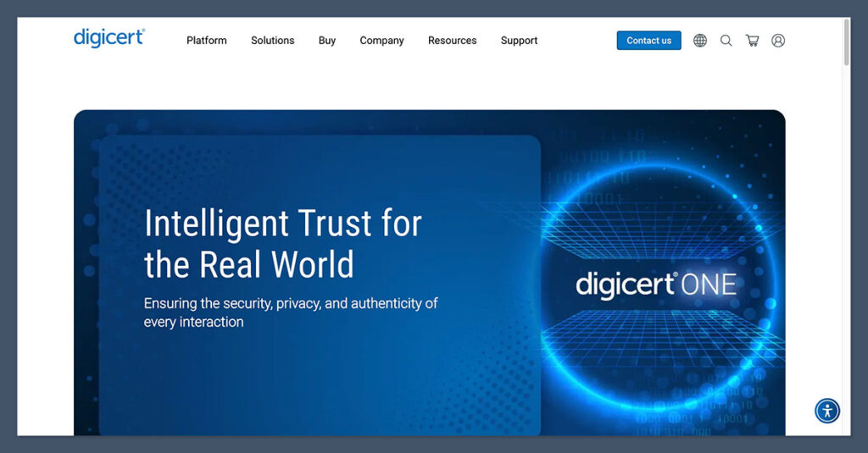The width and height of the screenshot is (868, 453).
Task: Click the page's vertical scrollbar thumb
Action: click(845, 42)
